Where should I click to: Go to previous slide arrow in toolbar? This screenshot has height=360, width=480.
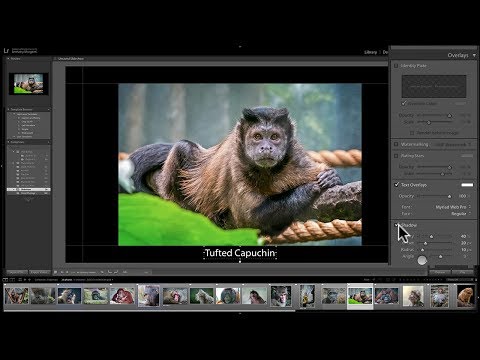62,272
